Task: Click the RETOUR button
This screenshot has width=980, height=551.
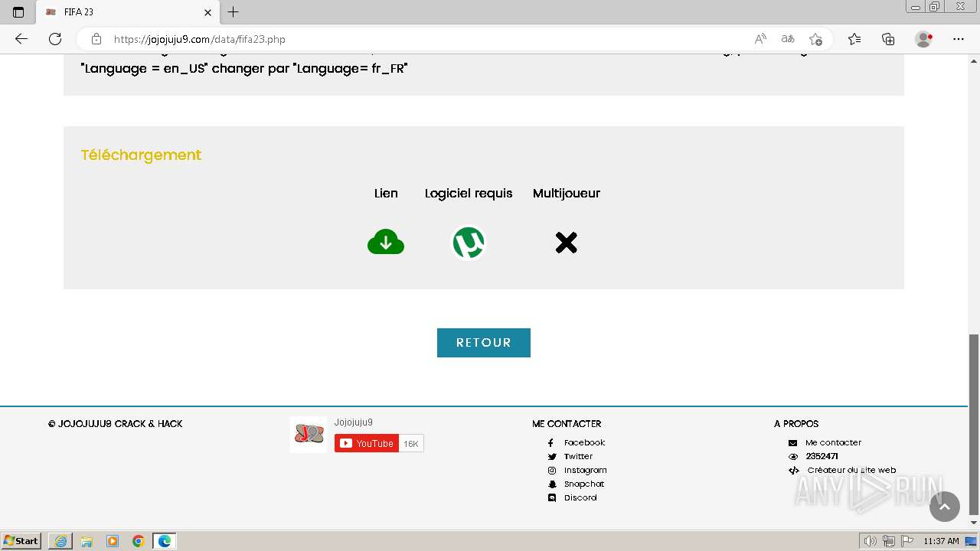Action: coord(484,343)
